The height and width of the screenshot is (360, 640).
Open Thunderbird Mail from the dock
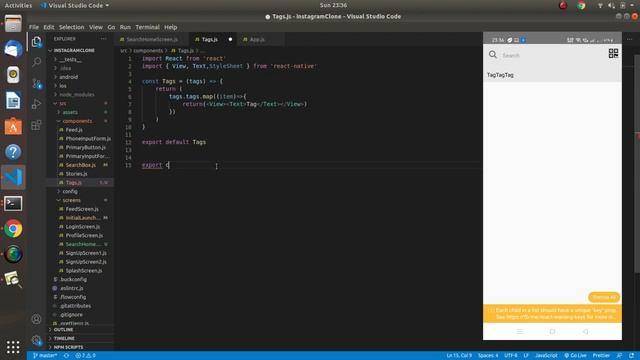pyautogui.click(x=13, y=49)
